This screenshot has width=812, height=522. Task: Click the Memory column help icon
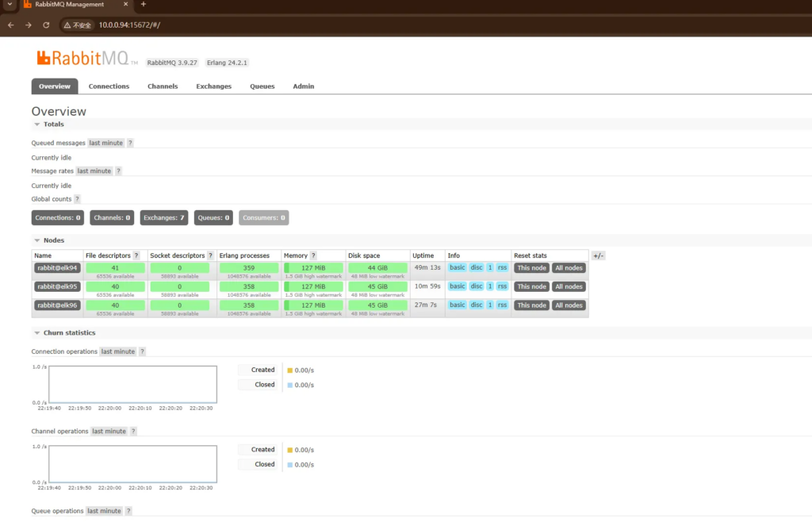(x=313, y=255)
